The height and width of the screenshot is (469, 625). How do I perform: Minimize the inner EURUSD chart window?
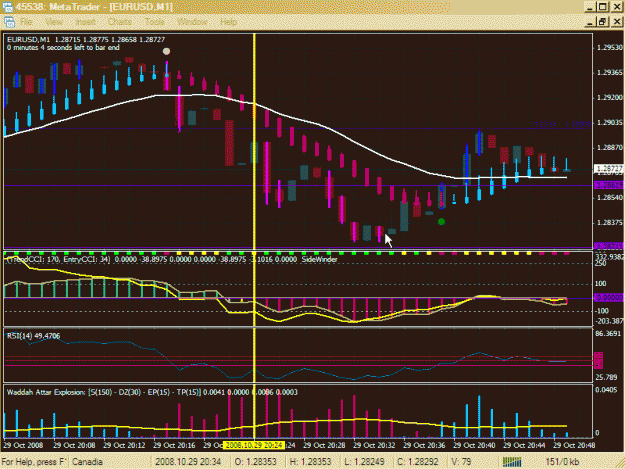pos(590,22)
